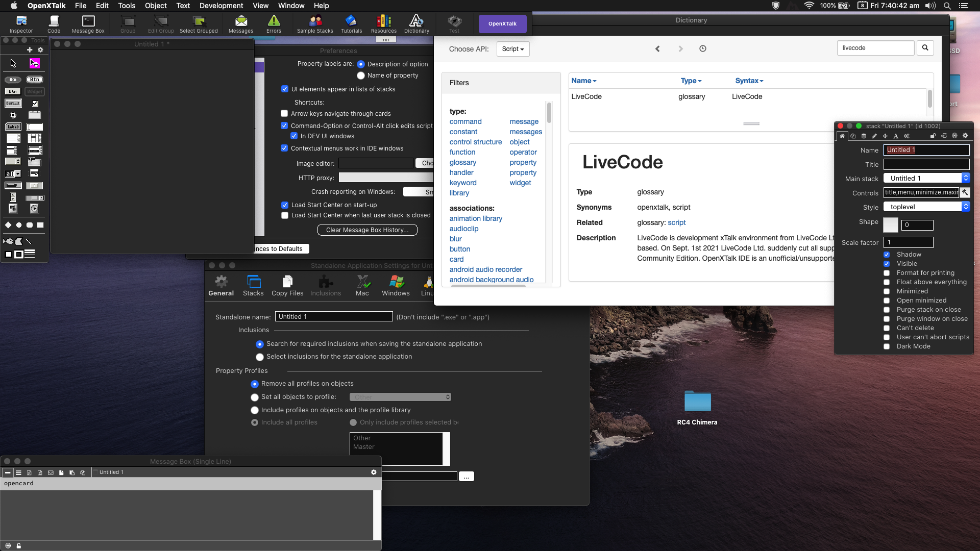
Task: Click the Errors toolbar icon
Action: [x=274, y=24]
